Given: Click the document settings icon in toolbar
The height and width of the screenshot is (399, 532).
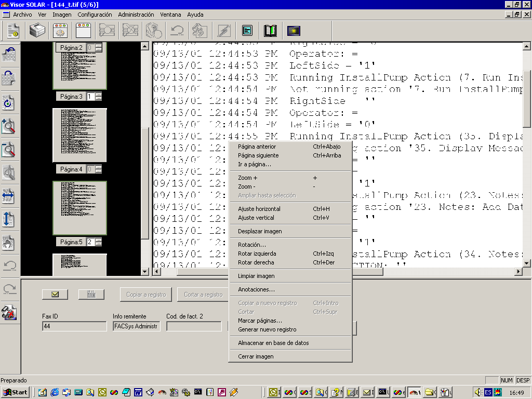Looking at the screenshot, I should 14,31.
